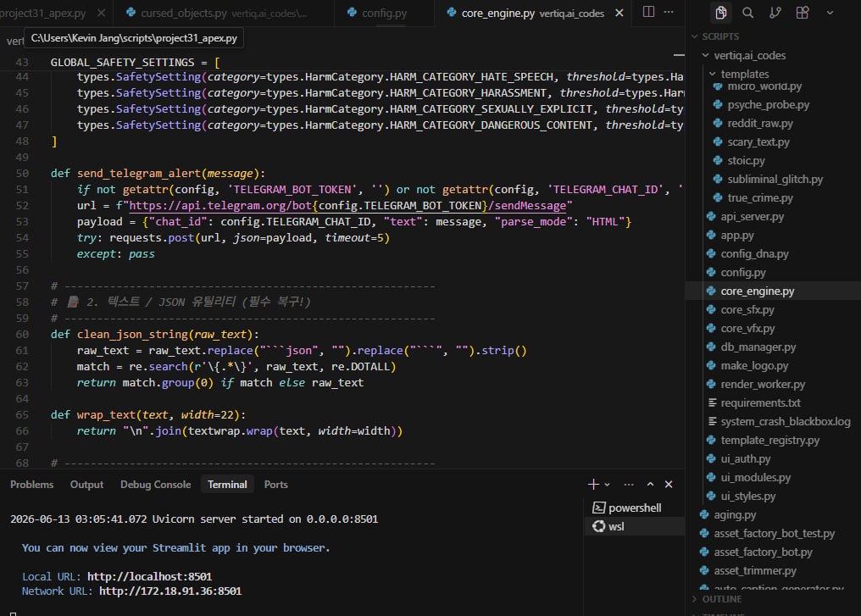Open template_registry.py in the explorer
Image resolution: width=861 pixels, height=616 pixels.
[769, 441]
